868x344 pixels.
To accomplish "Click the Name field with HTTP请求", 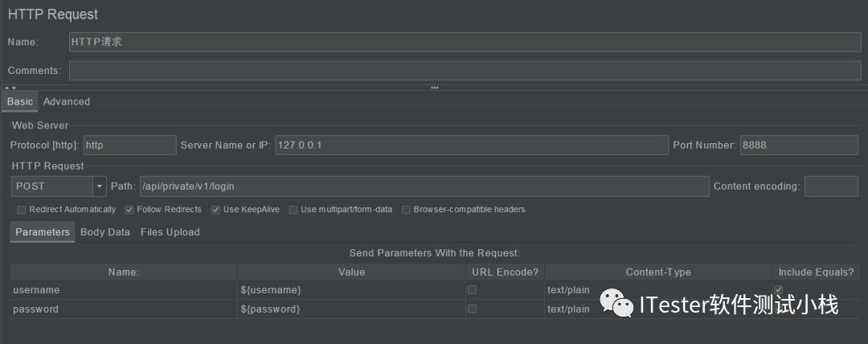I will (x=465, y=42).
